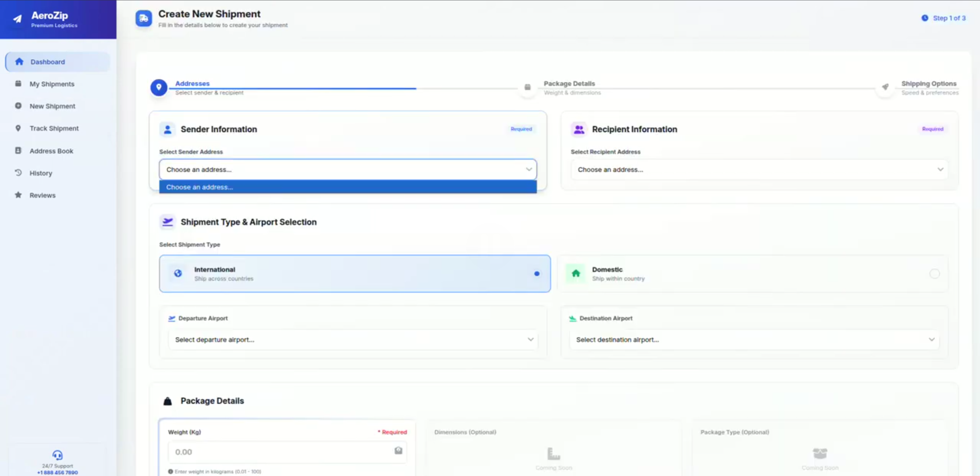This screenshot has height=476, width=980.
Task: Open the Destination Airport dropdown
Action: 754,339
